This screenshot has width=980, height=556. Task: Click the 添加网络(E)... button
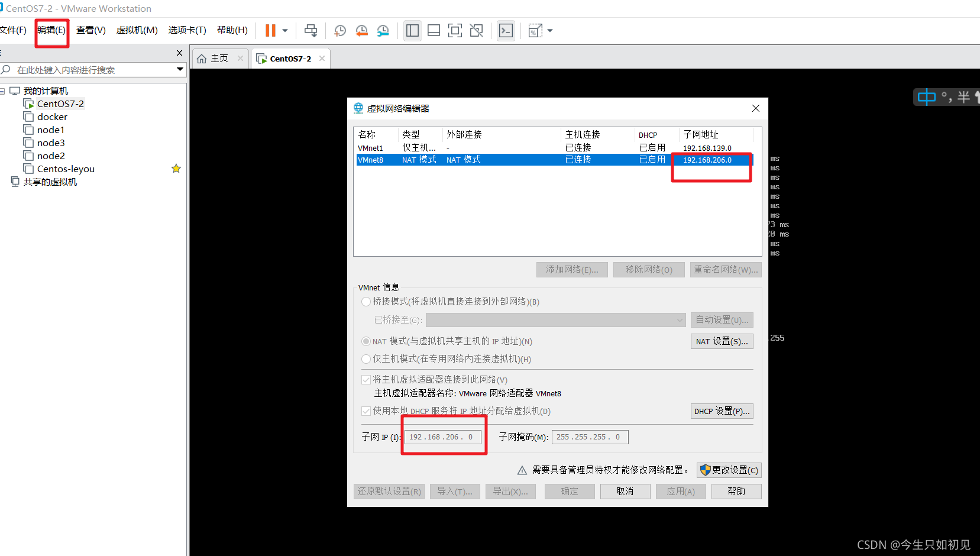pyautogui.click(x=572, y=270)
